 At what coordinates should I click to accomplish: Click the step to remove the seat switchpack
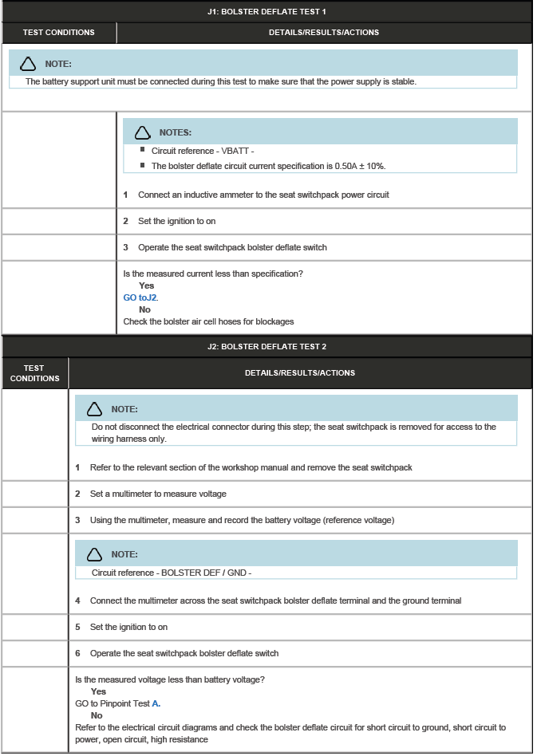tap(251, 467)
